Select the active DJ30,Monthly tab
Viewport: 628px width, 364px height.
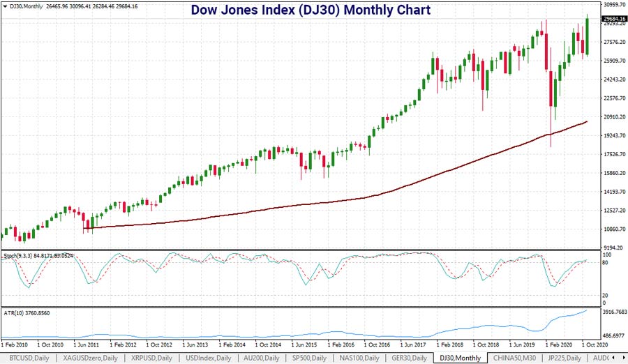(x=461, y=358)
